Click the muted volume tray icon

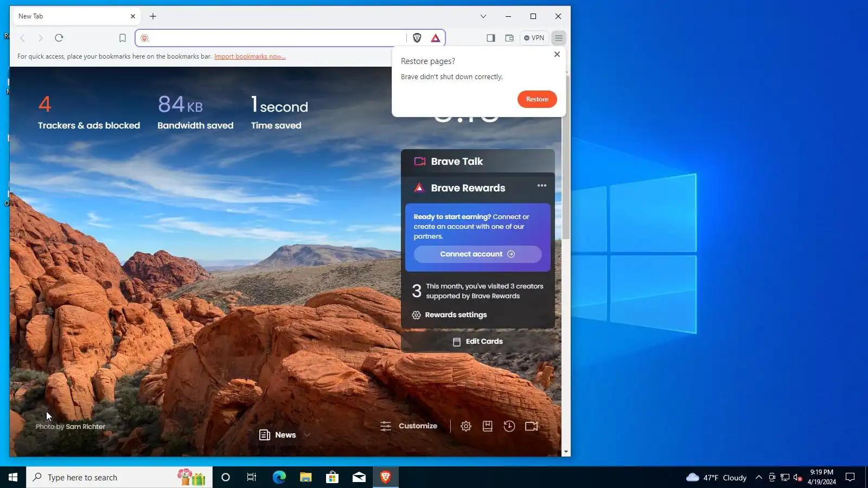pos(797,477)
